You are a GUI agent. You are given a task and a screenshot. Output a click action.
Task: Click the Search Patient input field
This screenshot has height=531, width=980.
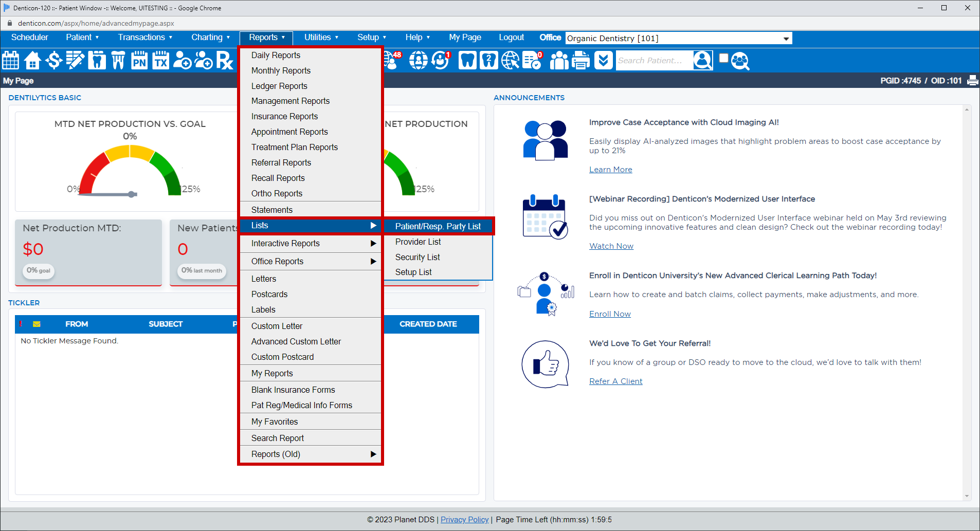(654, 60)
